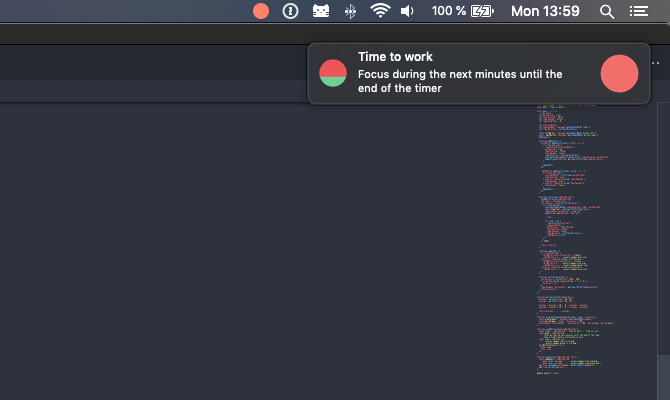The image size is (670, 400).
Task: Click the red-green timer app icon in notification
Action: 333,73
